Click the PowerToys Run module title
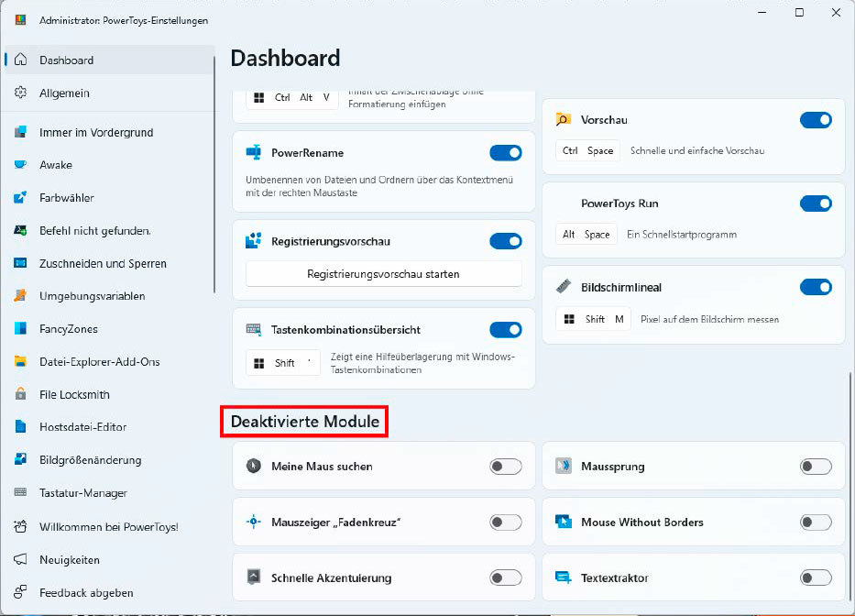 619,203
